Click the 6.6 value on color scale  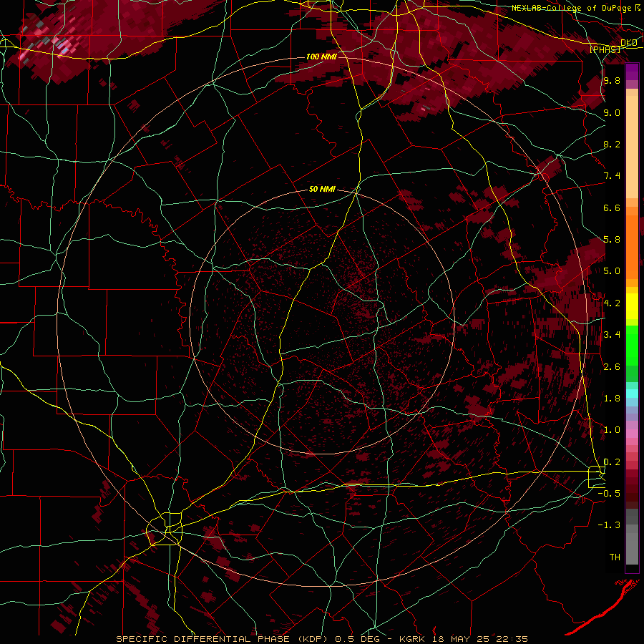pos(612,208)
